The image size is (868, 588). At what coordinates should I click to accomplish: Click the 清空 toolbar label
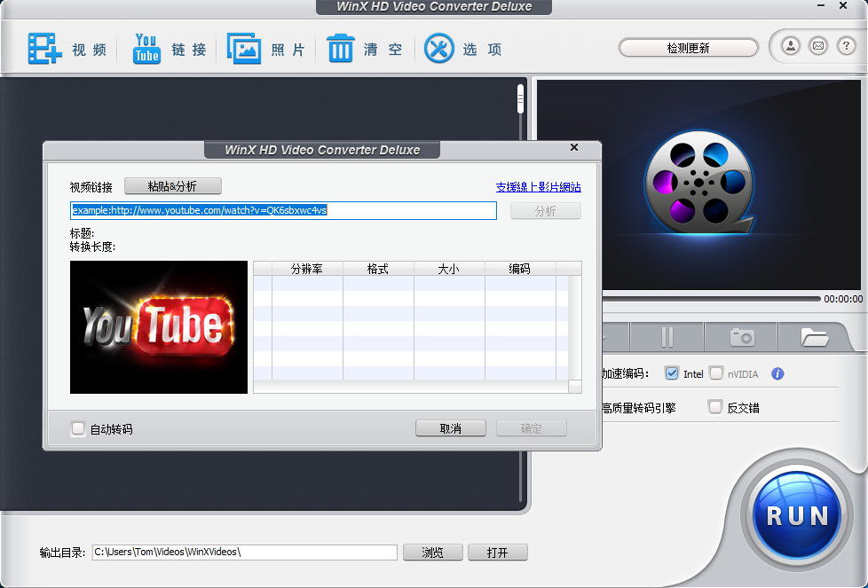(x=383, y=50)
